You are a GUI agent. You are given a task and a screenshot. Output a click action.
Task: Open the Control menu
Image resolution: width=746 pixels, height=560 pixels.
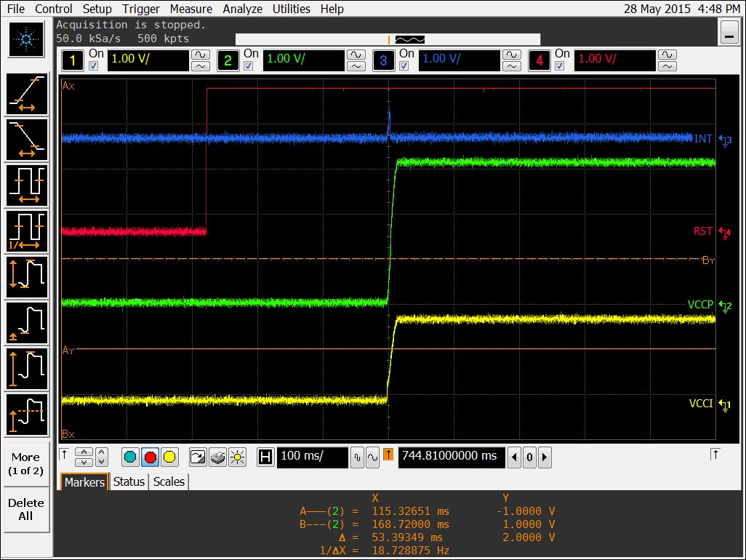pos(53,9)
